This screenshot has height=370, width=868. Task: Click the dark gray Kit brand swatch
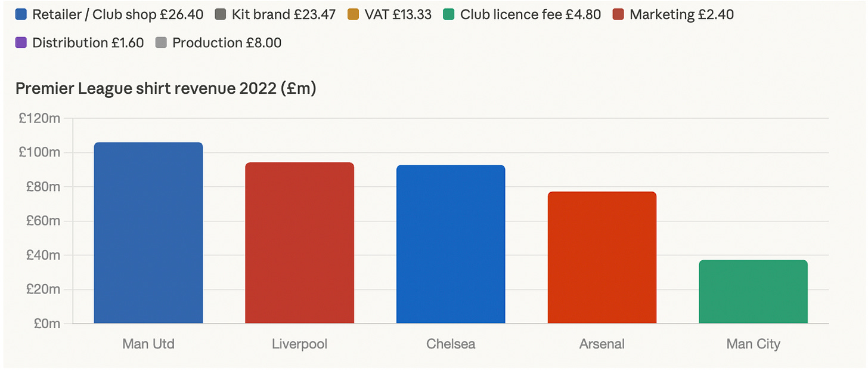tap(220, 14)
